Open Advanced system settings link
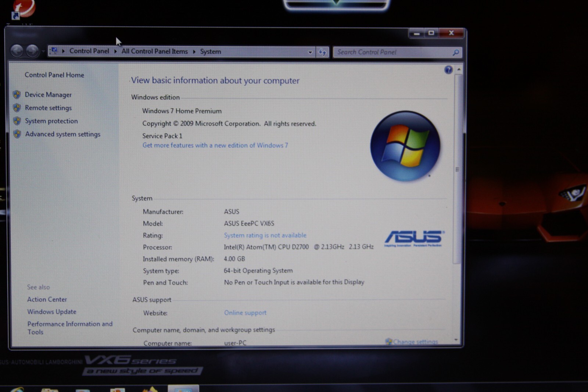This screenshot has height=392, width=588. click(x=63, y=134)
